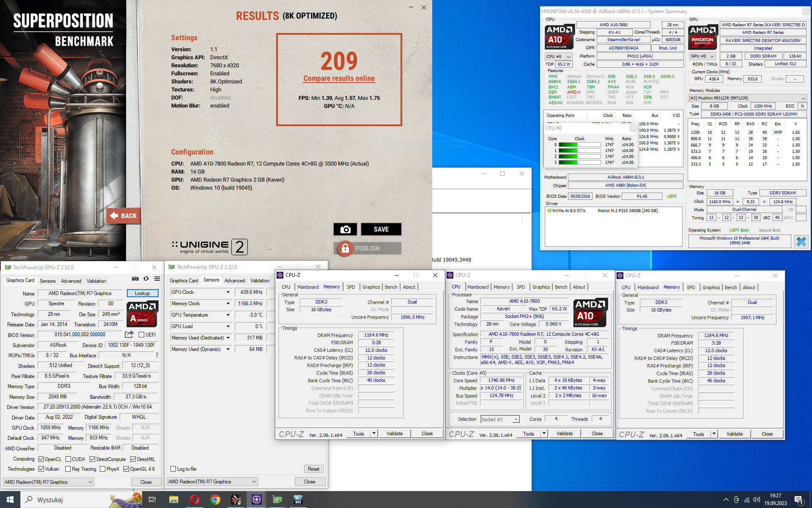Viewport: 812px width, 508px height.
Task: Open the Socket #1 selection dropdown in CPU-Z
Action: tap(500, 419)
